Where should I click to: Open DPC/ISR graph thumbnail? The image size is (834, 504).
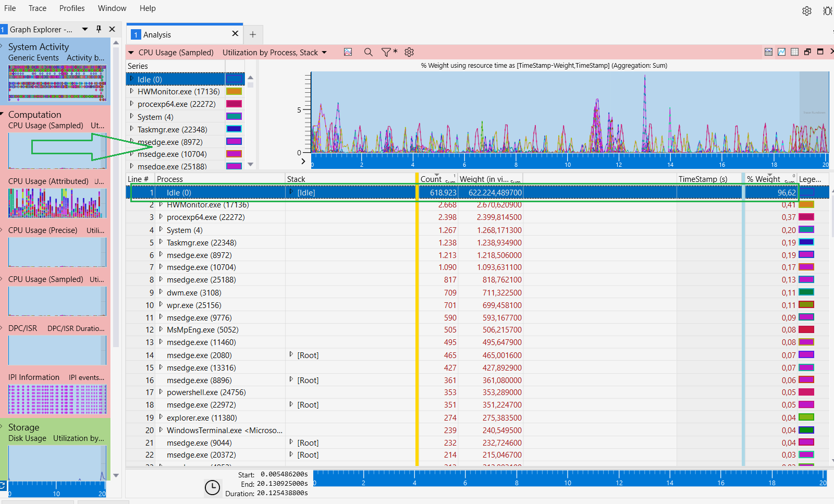point(57,350)
